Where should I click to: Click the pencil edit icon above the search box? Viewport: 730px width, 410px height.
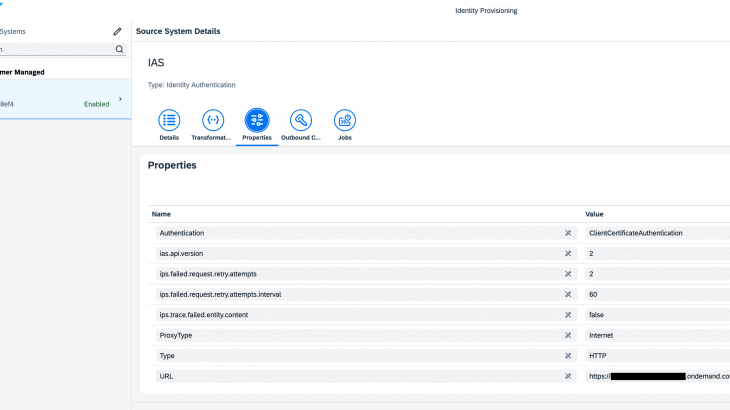point(117,31)
